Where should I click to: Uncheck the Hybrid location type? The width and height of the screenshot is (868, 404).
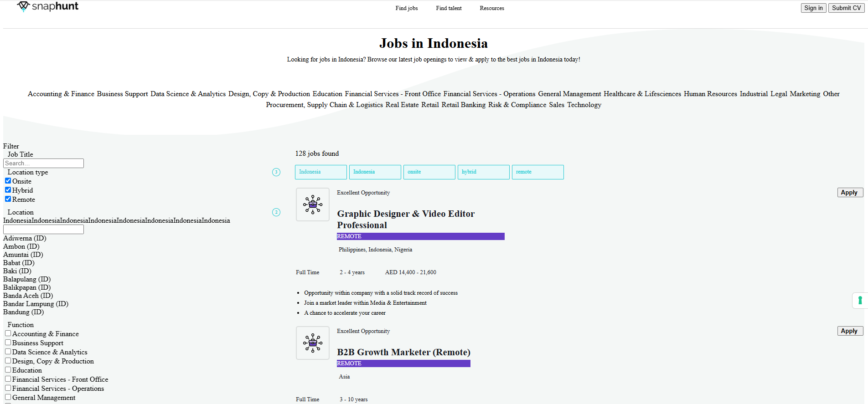pyautogui.click(x=8, y=190)
